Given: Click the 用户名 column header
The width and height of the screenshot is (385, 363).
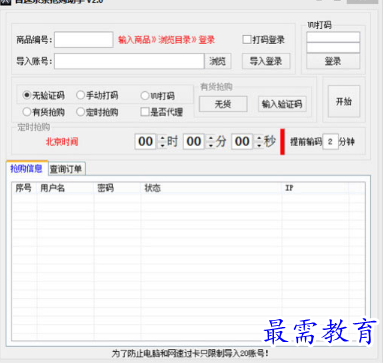Looking at the screenshot, I should coord(65,188).
